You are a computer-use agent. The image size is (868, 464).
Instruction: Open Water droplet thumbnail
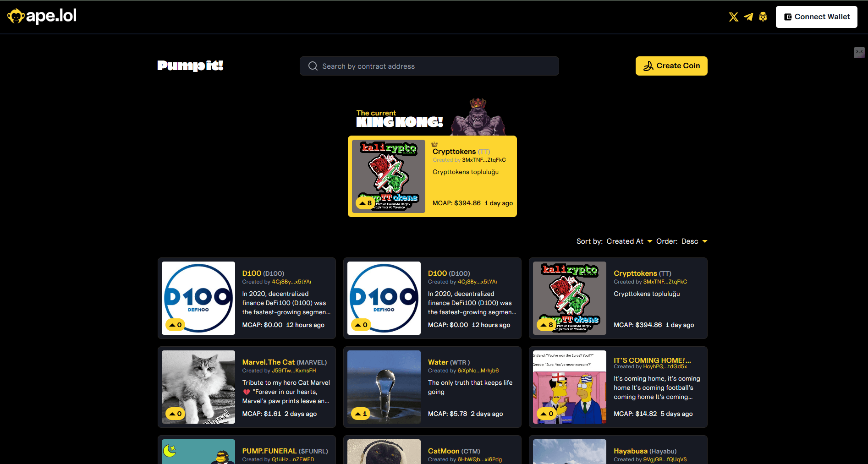[384, 387]
